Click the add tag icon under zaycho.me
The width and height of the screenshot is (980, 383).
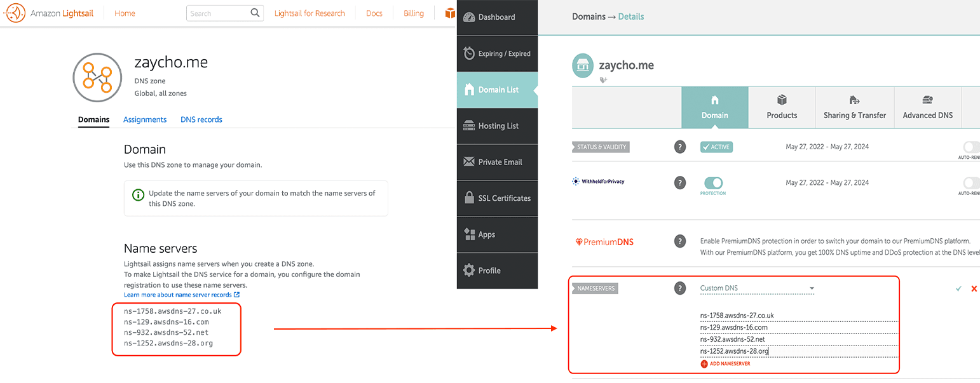pyautogui.click(x=603, y=80)
